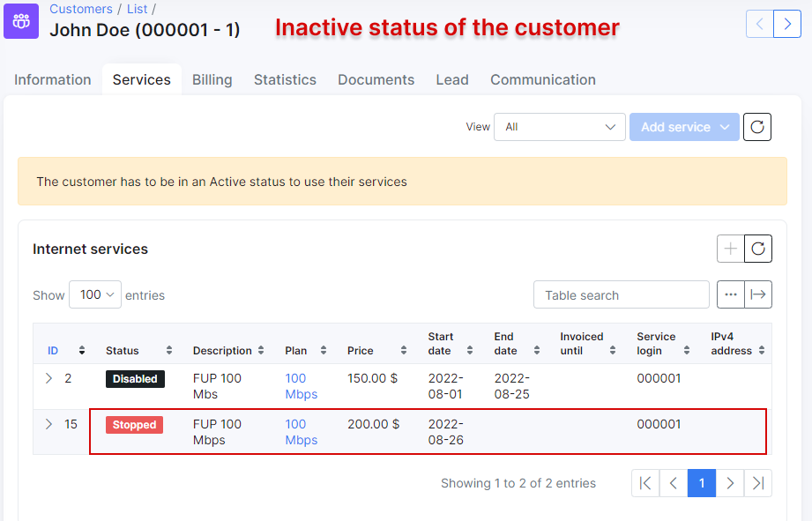Switch to the Billing tab
Image resolution: width=812 pixels, height=521 pixels.
tap(212, 79)
